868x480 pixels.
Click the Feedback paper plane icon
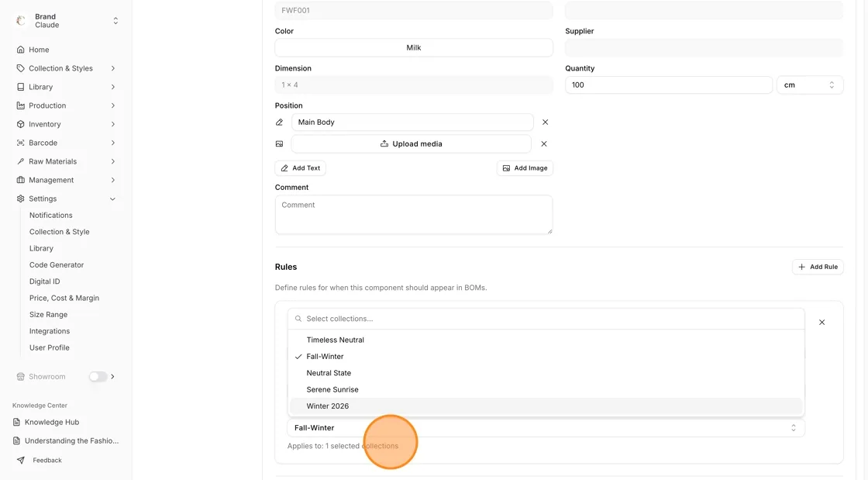click(x=20, y=460)
